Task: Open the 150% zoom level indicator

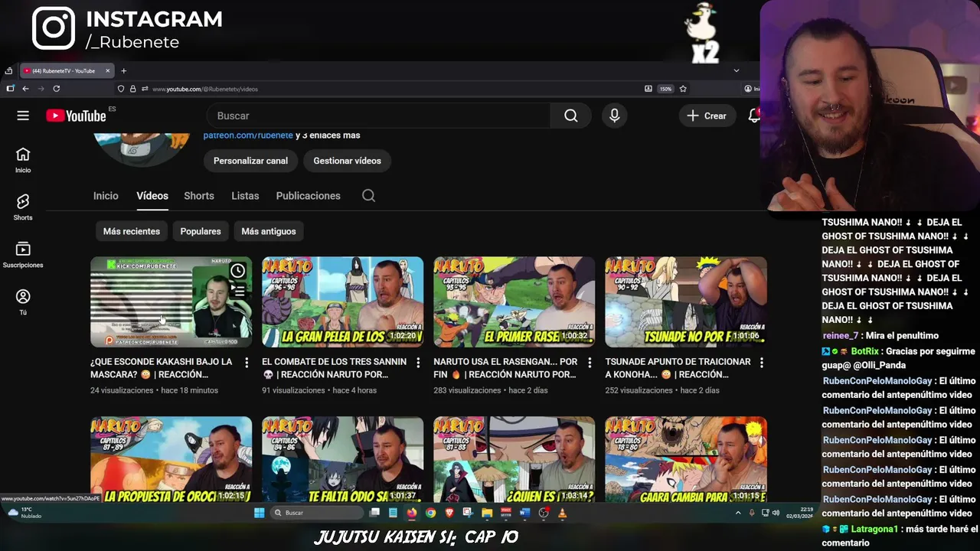Action: coord(665,89)
